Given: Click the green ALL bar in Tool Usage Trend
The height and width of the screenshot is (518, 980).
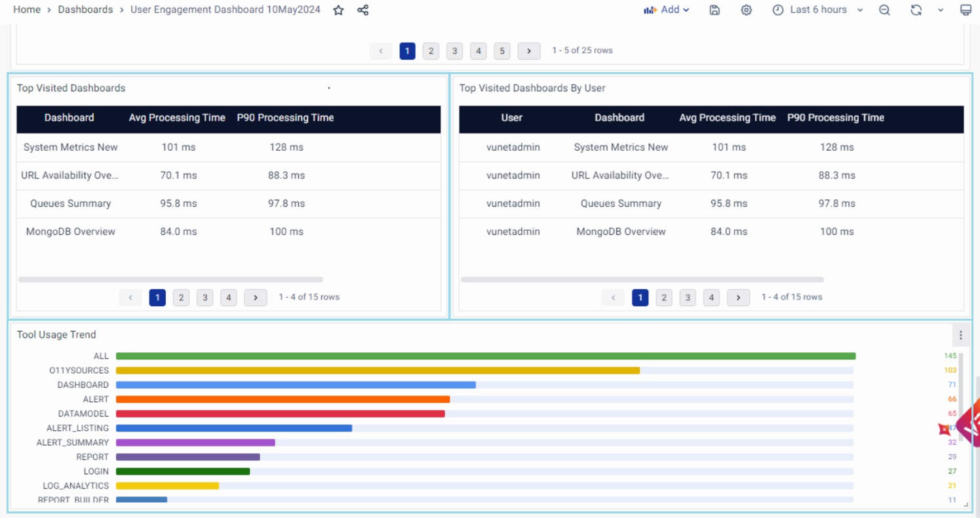Looking at the screenshot, I should click(485, 356).
